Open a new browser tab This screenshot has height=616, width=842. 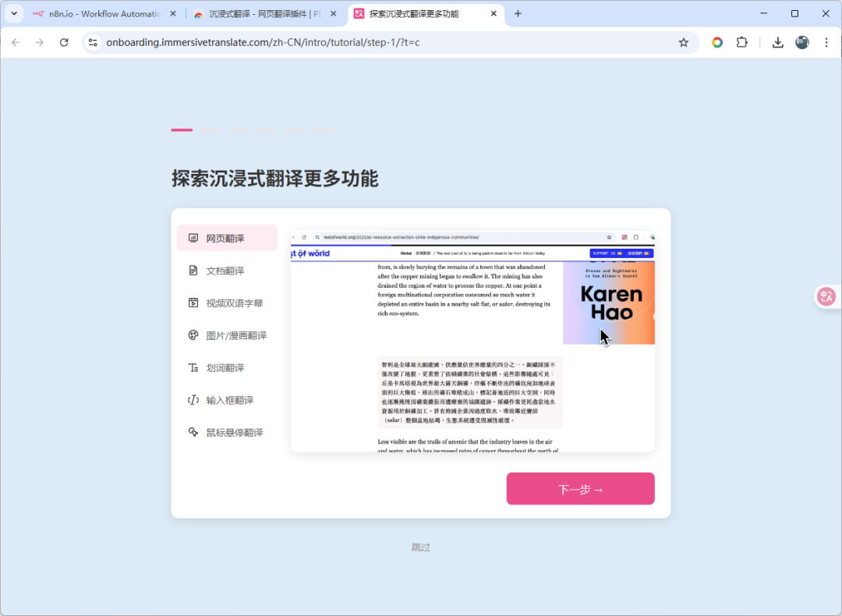[518, 14]
